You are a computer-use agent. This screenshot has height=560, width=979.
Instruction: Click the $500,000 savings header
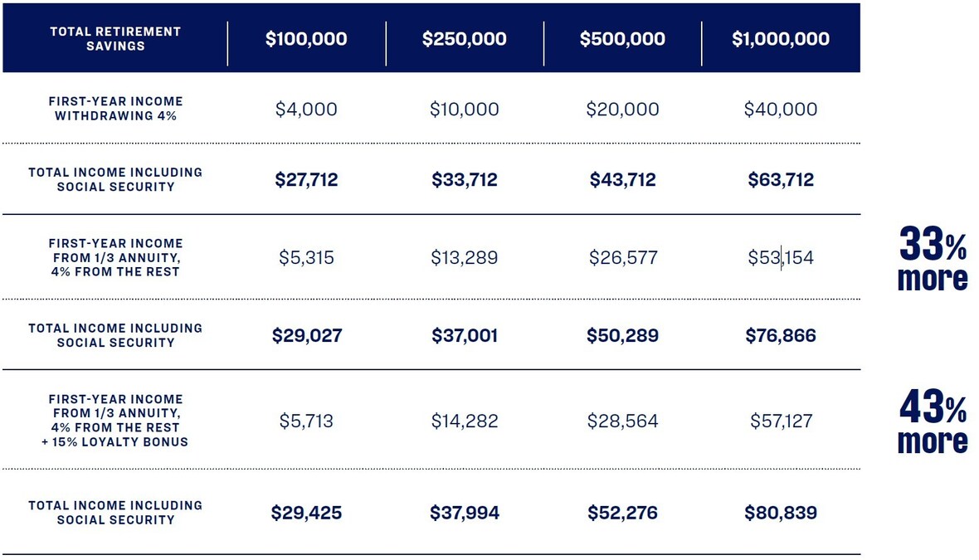point(622,39)
